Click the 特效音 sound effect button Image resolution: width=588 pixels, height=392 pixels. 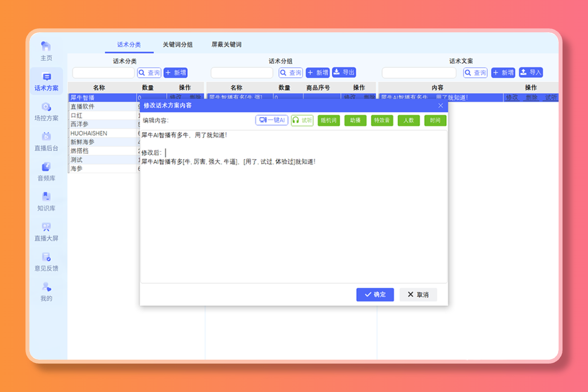382,120
